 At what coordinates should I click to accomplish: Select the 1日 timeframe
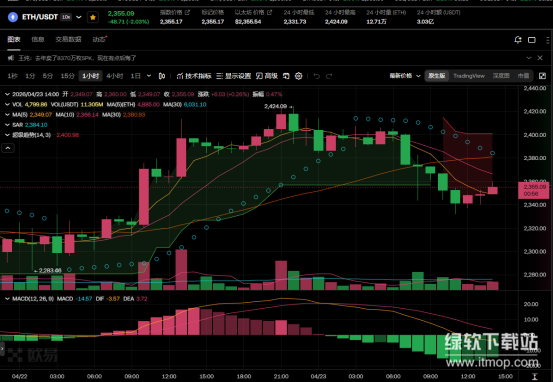pyautogui.click(x=136, y=76)
